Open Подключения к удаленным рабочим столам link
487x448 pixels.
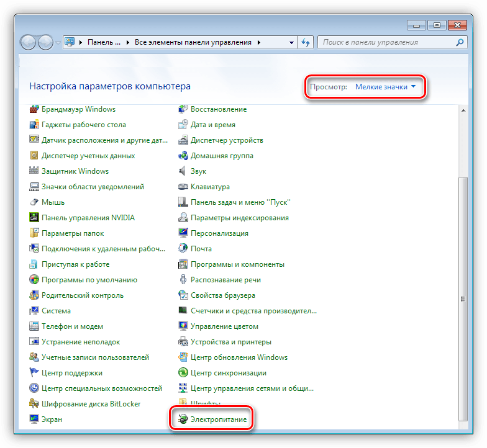[103, 249]
